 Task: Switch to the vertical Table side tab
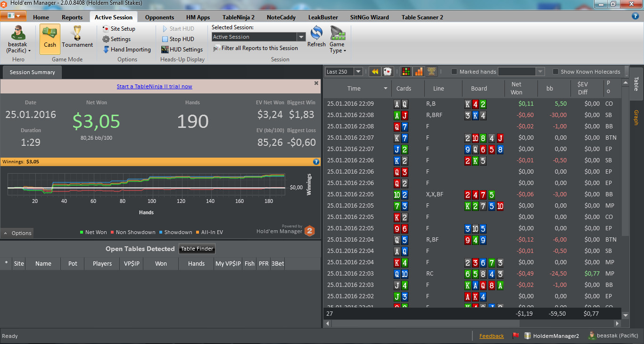[x=636, y=84]
